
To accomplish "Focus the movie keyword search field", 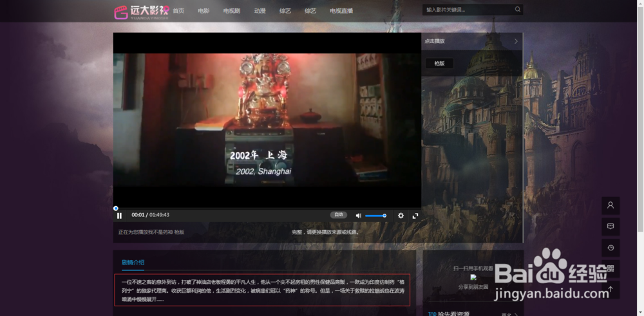I will [468, 10].
